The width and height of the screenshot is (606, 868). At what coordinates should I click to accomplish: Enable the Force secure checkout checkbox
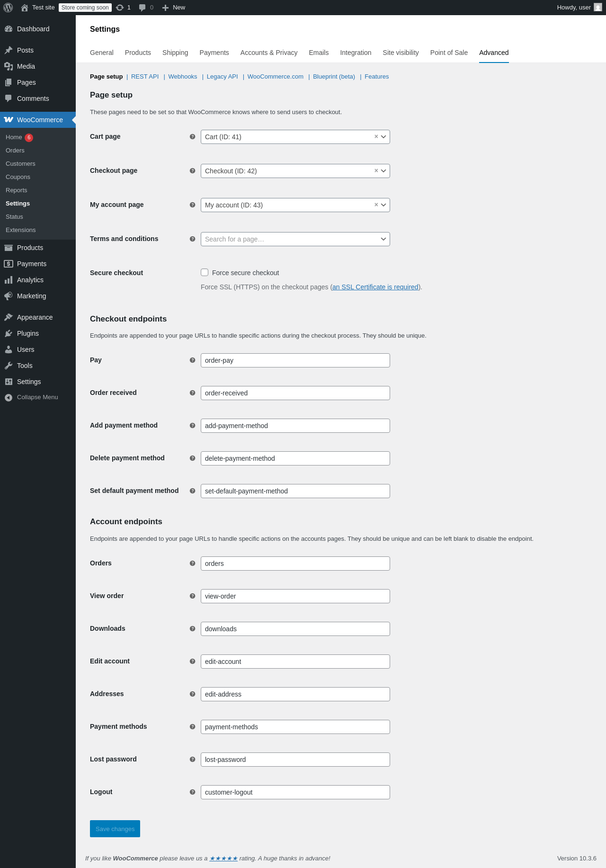[205, 272]
